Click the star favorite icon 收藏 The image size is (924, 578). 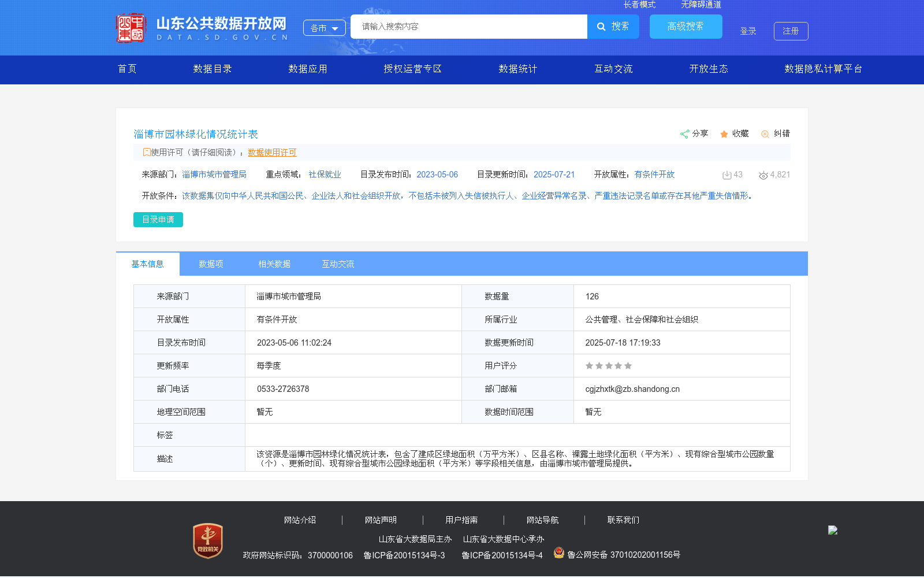tap(724, 134)
